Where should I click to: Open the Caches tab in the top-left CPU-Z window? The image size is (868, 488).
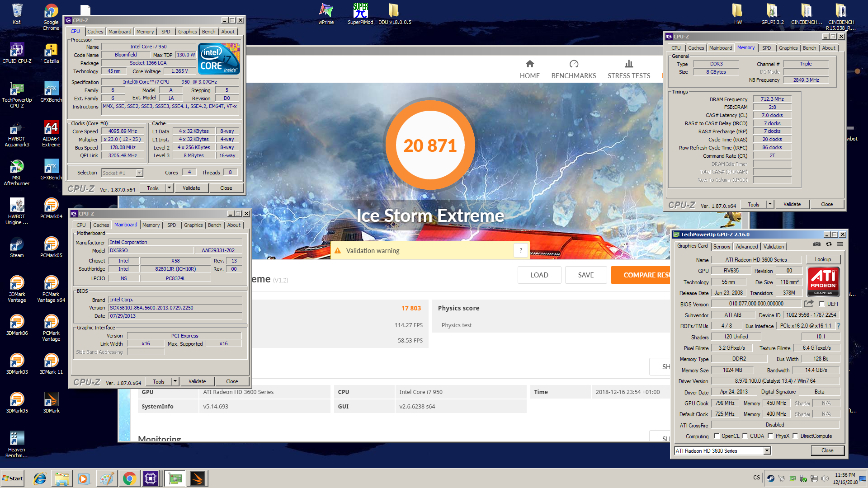click(95, 32)
